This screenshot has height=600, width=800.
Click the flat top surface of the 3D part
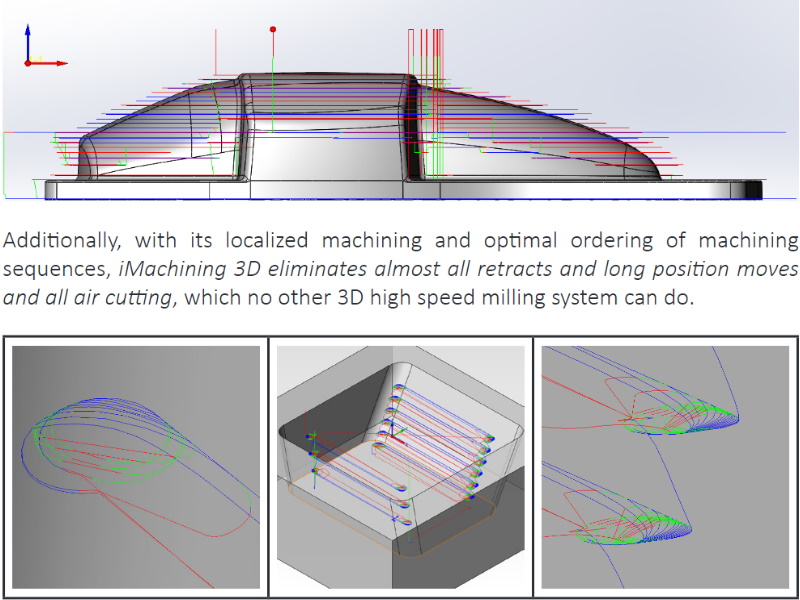click(330, 82)
